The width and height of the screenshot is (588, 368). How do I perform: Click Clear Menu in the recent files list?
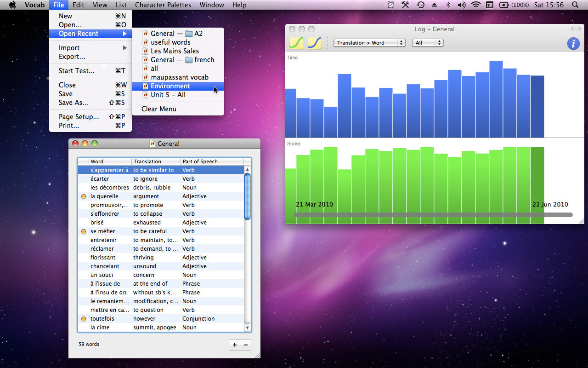178,109
